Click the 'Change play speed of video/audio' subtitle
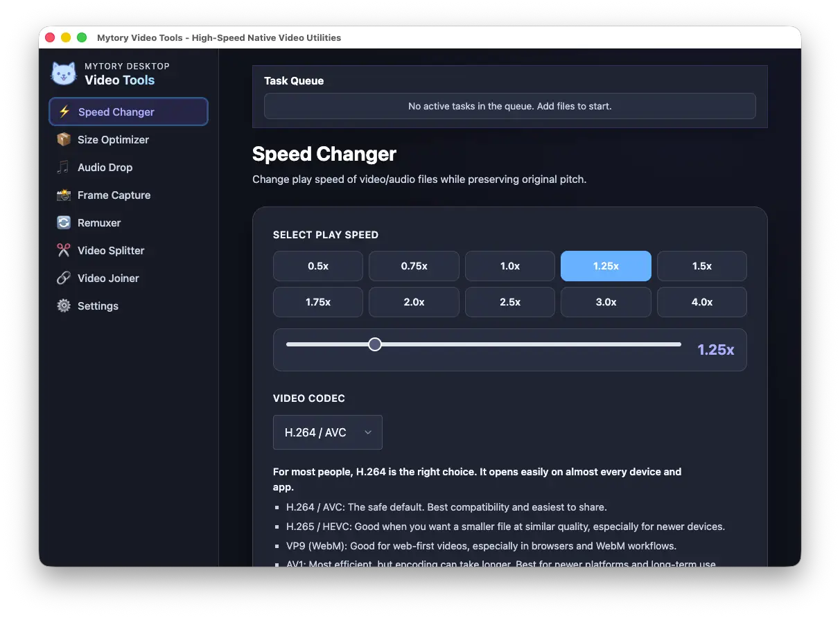840x618 pixels. point(419,179)
